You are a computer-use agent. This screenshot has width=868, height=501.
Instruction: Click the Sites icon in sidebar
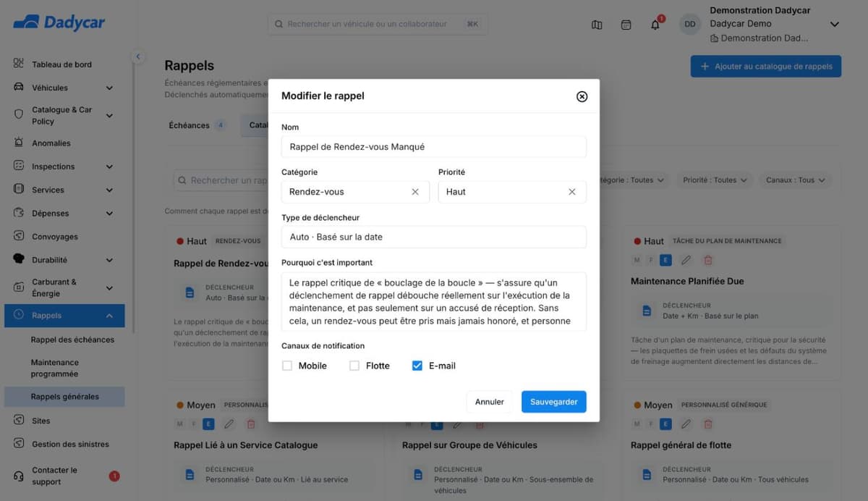click(19, 420)
